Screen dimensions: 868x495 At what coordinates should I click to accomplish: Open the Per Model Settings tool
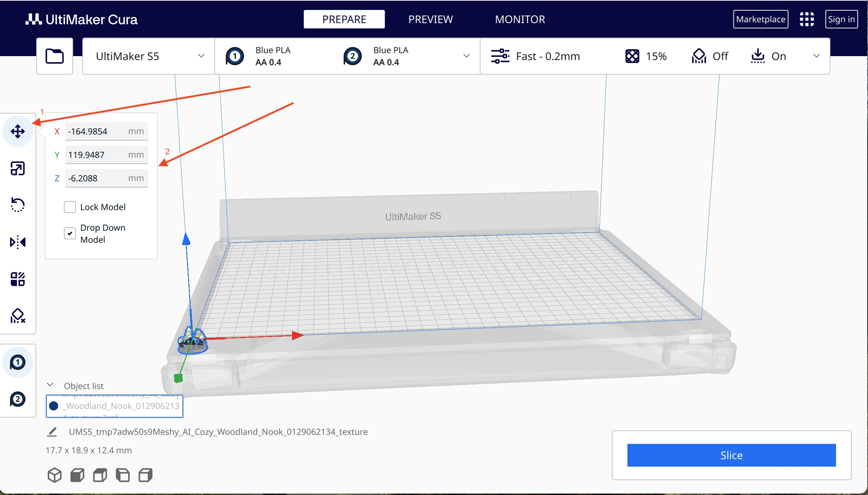pos(18,279)
